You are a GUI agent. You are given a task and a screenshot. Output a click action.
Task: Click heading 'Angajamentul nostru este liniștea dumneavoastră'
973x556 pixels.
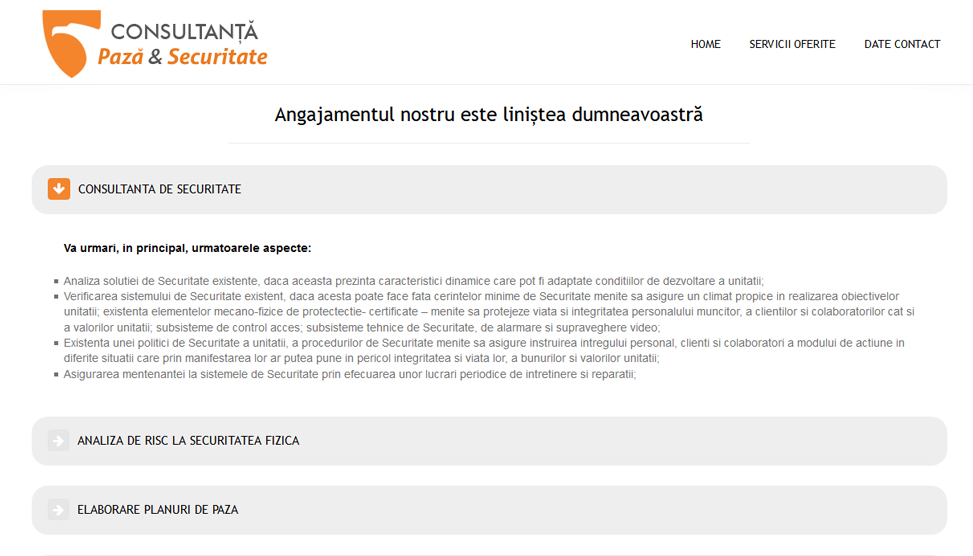tap(489, 115)
